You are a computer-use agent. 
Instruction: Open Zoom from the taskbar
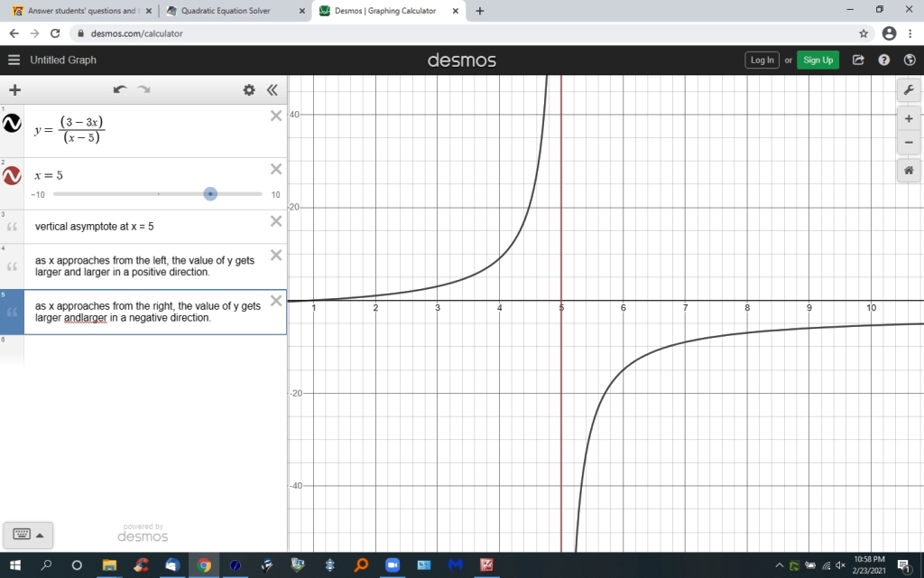pos(392,565)
